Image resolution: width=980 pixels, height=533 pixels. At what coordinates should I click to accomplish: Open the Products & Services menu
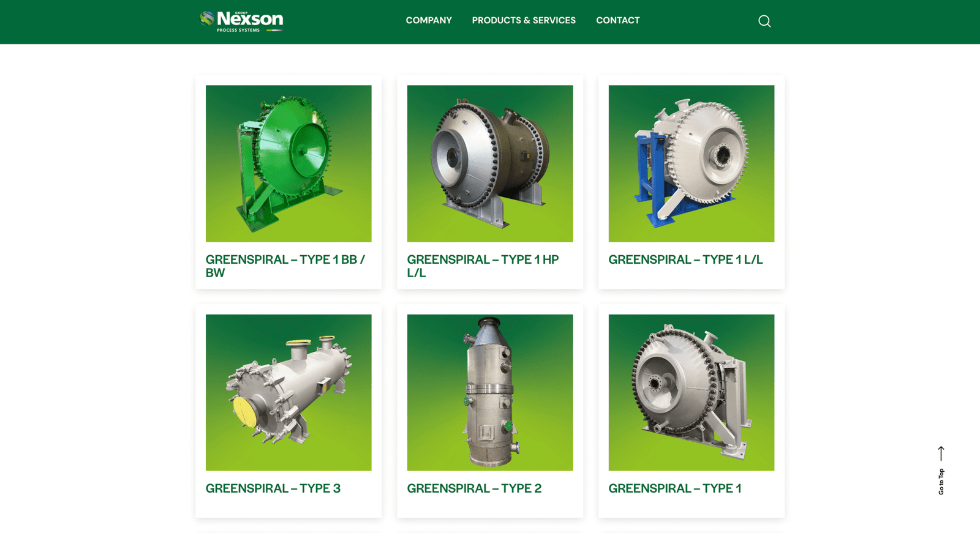pos(524,20)
